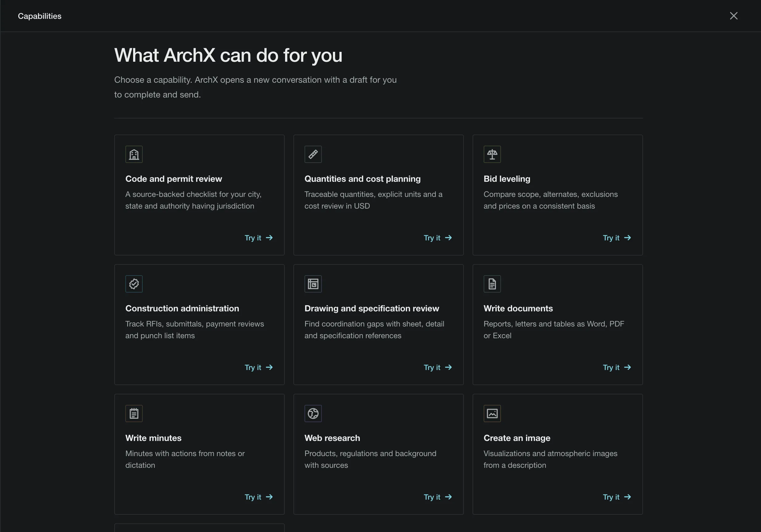Try it for Write documents

[617, 367]
